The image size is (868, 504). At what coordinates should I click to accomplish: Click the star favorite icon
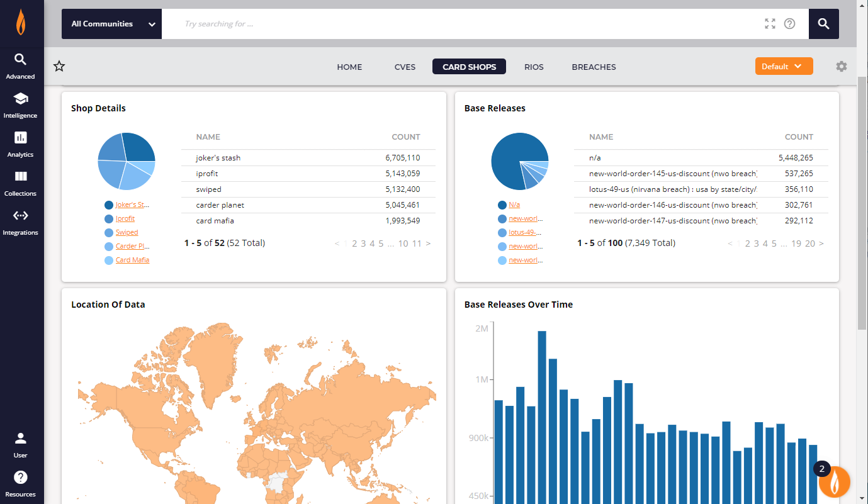click(x=59, y=67)
